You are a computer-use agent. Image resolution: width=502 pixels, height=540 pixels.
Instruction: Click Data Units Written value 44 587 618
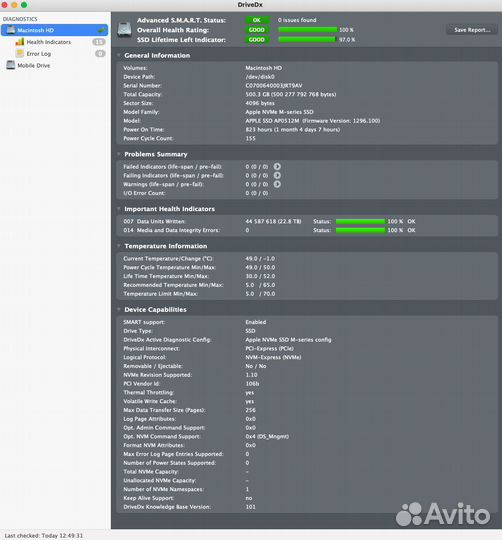(273, 221)
